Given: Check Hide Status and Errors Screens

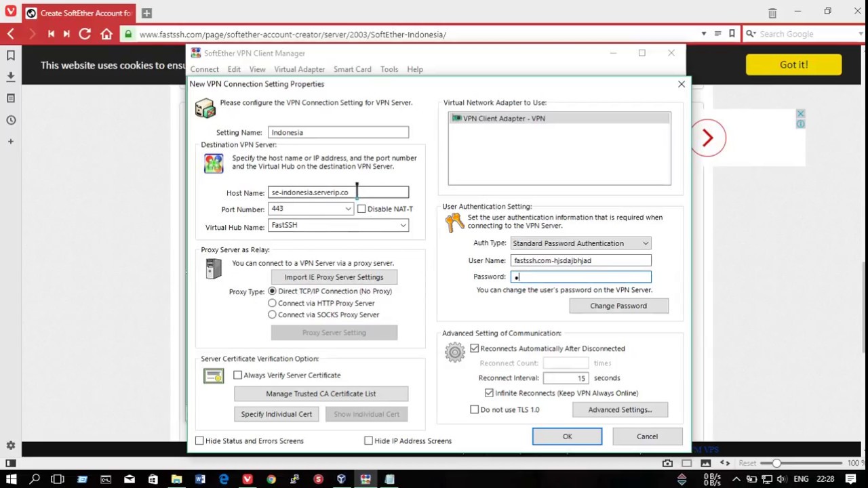Looking at the screenshot, I should coord(199,441).
